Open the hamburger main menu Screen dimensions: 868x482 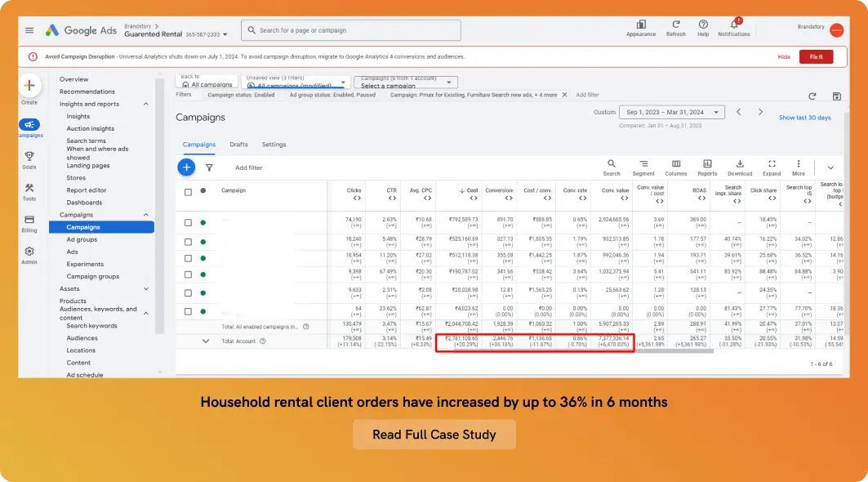tap(29, 30)
